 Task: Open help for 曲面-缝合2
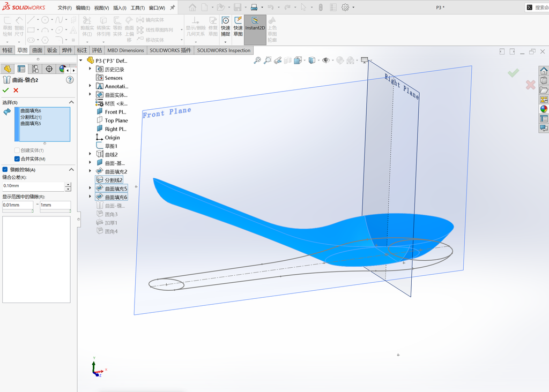pos(70,80)
